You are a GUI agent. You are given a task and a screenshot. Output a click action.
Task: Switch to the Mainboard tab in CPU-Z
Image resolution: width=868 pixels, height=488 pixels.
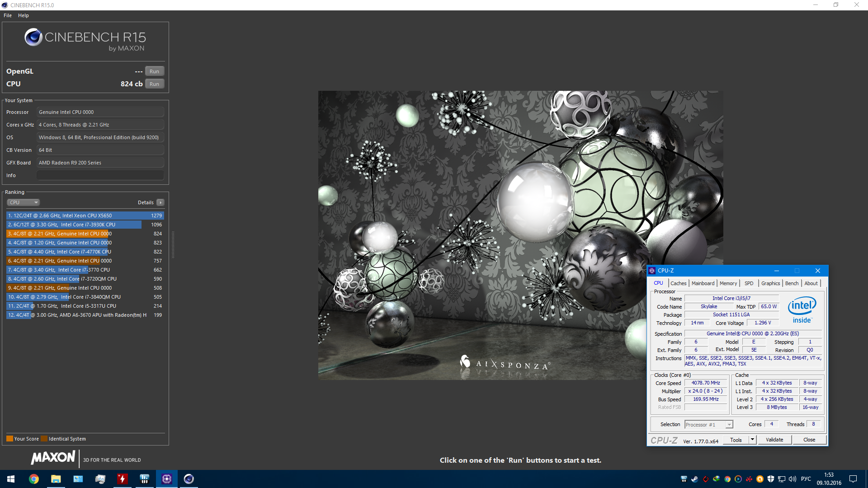coord(703,283)
